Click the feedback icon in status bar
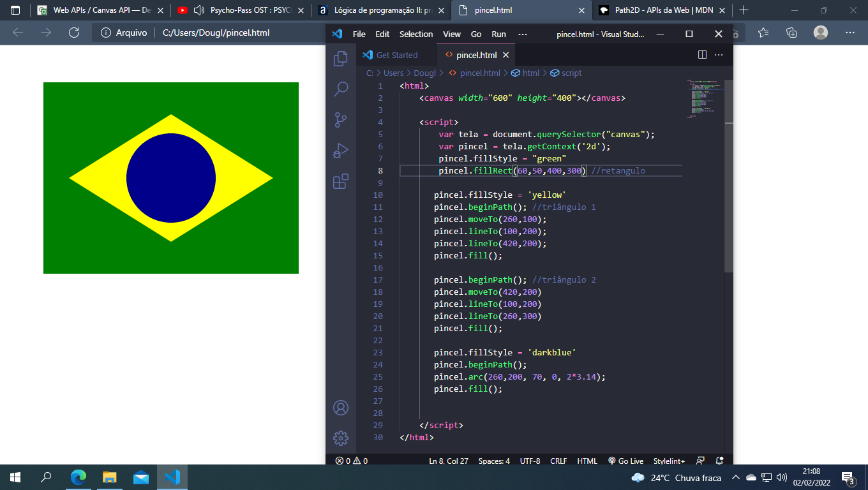 click(x=701, y=461)
